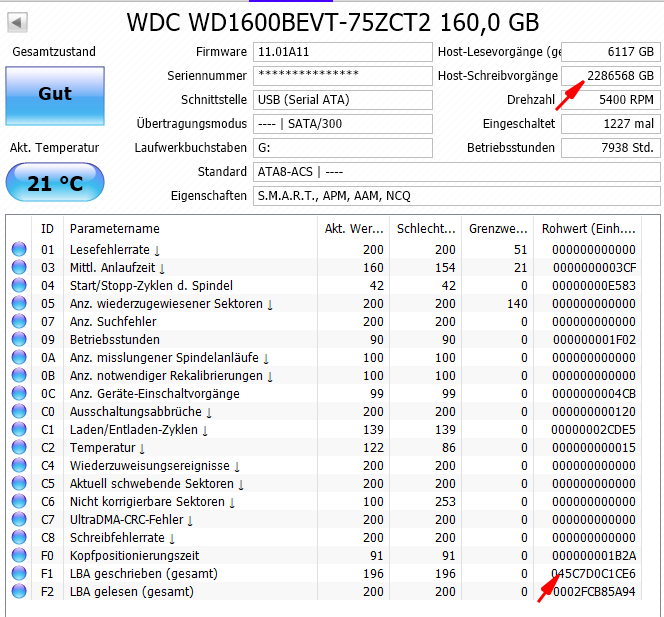
Task: Sort by the ID column header
Action: [x=47, y=229]
